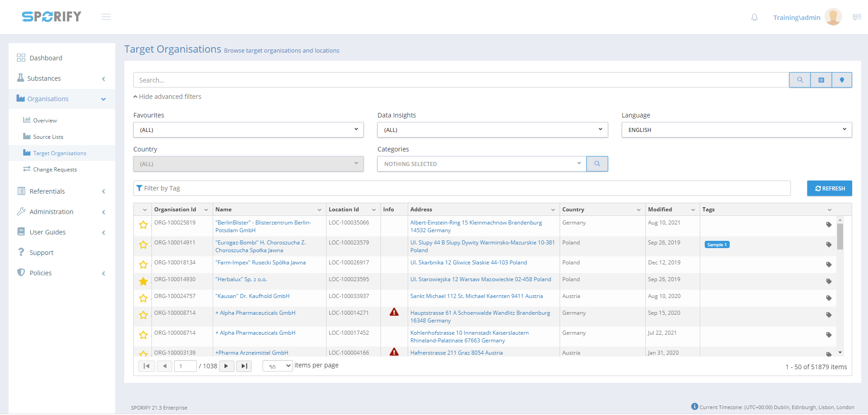Screen dimensions: 868x415
Task: Click tag icon in BerlinBlister row
Action: click(829, 225)
